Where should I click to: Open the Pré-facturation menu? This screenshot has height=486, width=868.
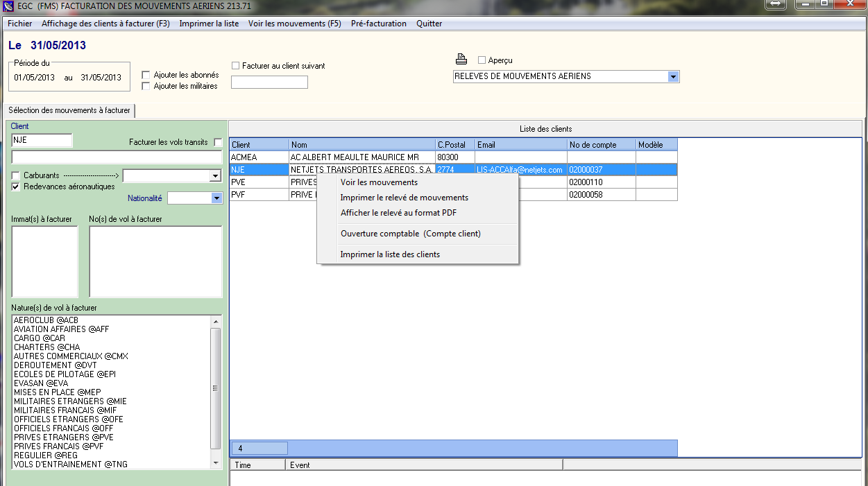[x=378, y=24]
